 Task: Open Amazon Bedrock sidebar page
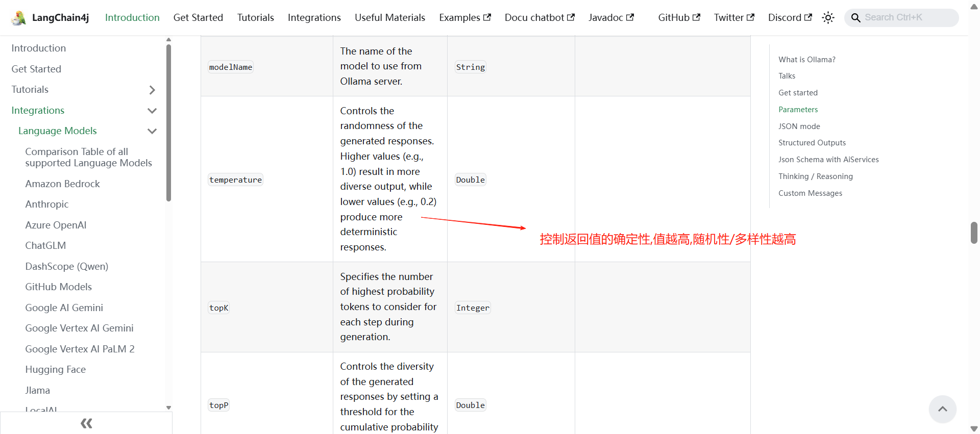(x=63, y=184)
